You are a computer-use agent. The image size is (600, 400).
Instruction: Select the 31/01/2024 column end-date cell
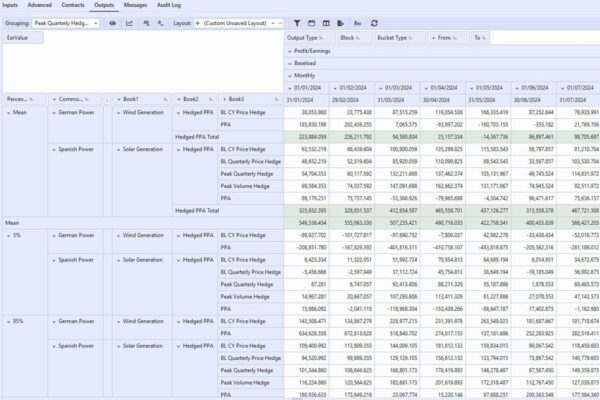[x=306, y=100]
